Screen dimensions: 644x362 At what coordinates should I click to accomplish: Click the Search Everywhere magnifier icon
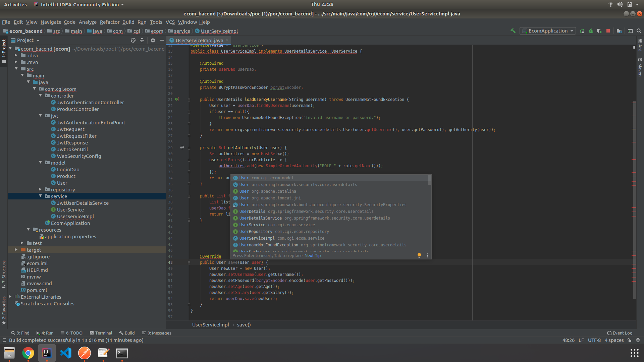tap(639, 31)
